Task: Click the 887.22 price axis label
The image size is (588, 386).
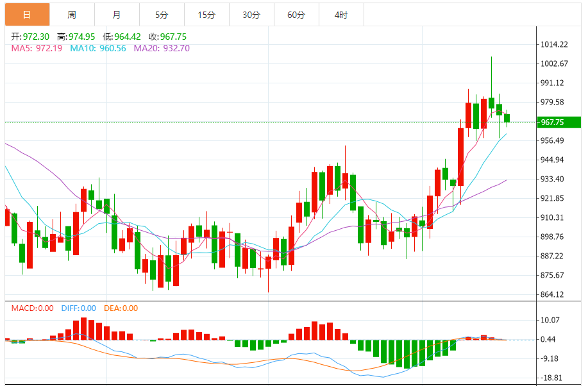Action: tap(552, 256)
